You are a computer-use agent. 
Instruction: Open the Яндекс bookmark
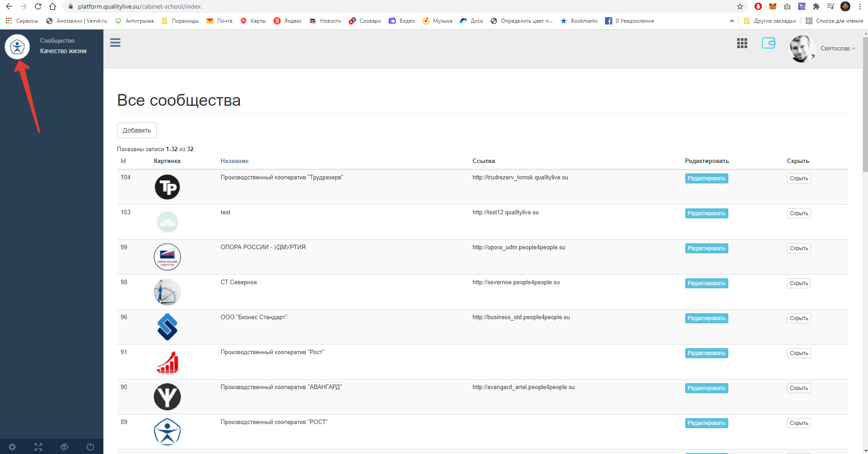tap(288, 21)
